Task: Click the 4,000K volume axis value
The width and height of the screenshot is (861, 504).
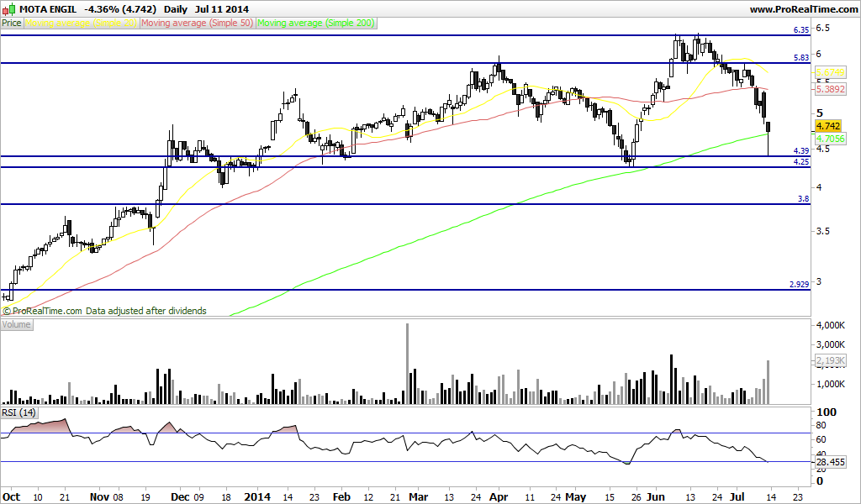Action: [x=830, y=325]
